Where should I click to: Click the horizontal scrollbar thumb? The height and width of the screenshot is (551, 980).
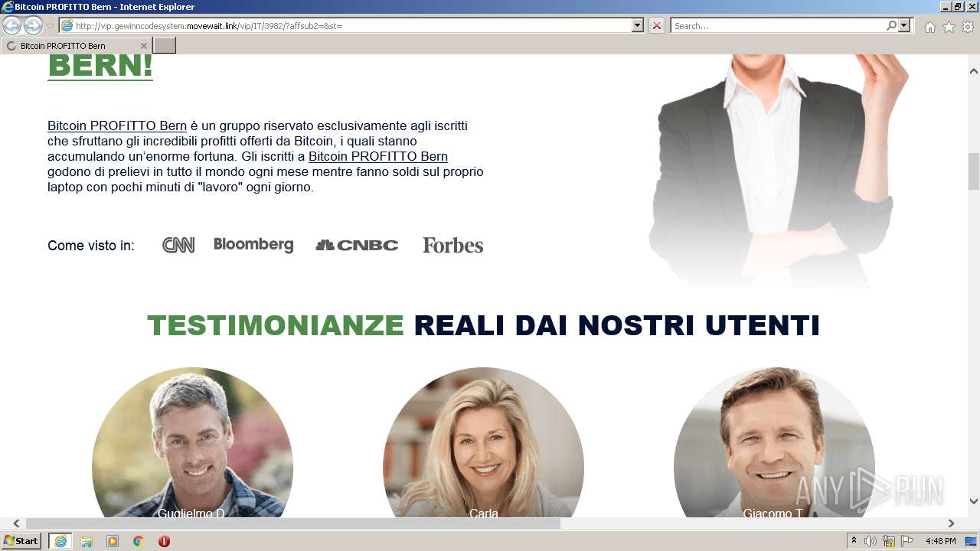click(292, 523)
